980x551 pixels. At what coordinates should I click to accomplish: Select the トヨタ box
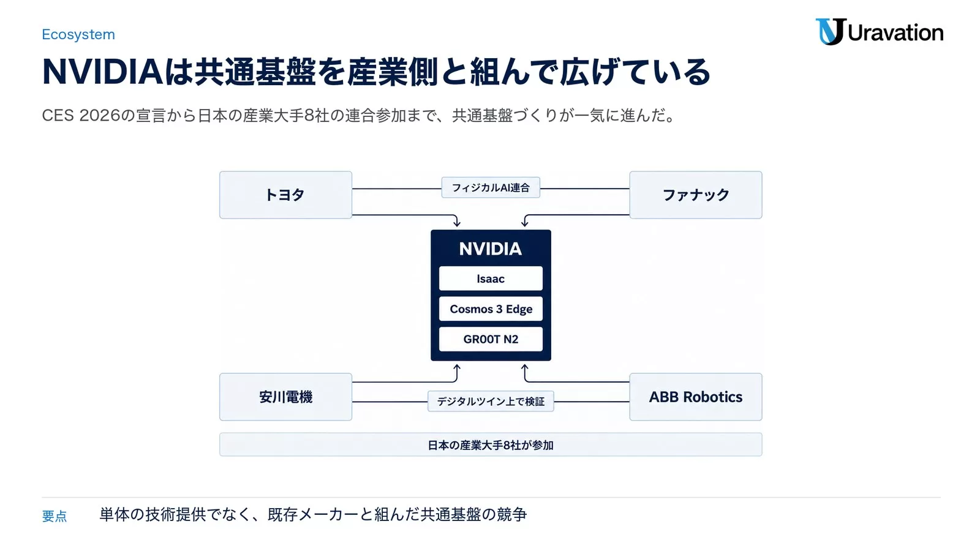pyautogui.click(x=285, y=195)
